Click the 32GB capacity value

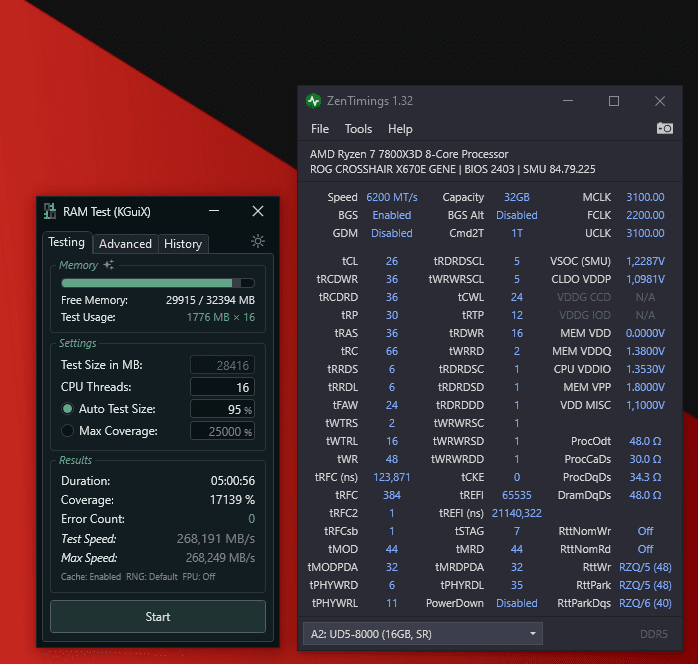(517, 197)
